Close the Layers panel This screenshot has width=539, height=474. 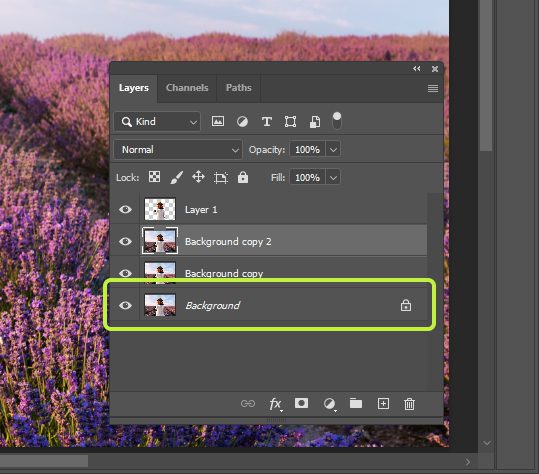(435, 69)
